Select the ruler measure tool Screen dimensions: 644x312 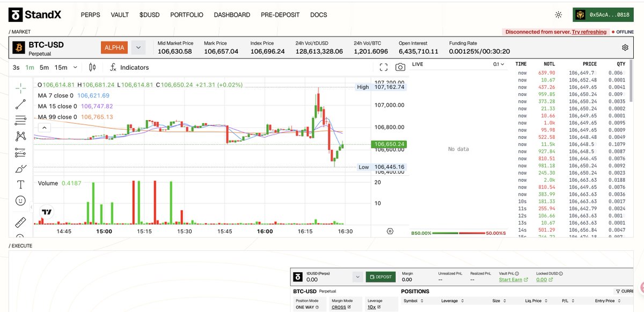coord(21,222)
